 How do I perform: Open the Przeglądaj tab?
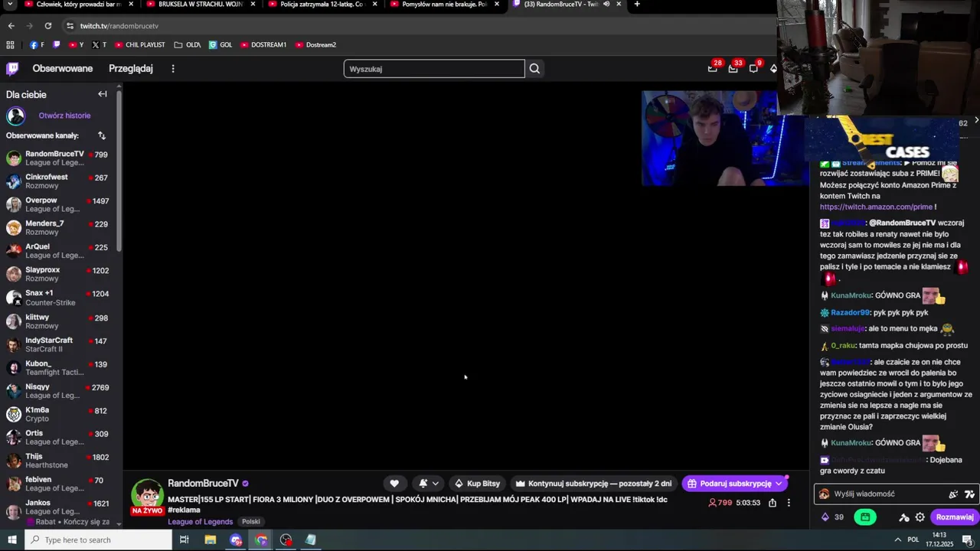[x=131, y=69]
